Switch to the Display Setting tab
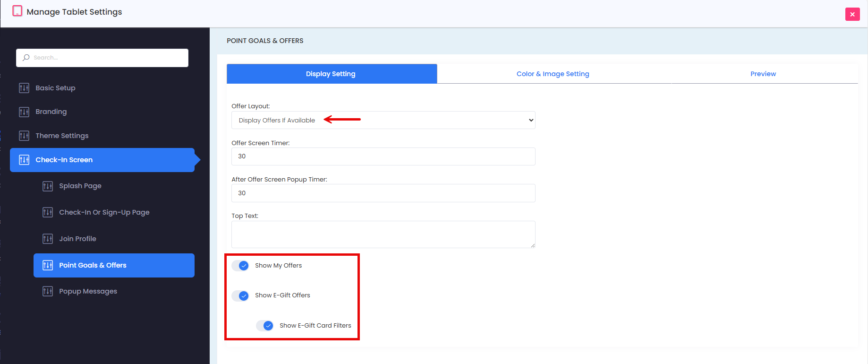 (332, 74)
